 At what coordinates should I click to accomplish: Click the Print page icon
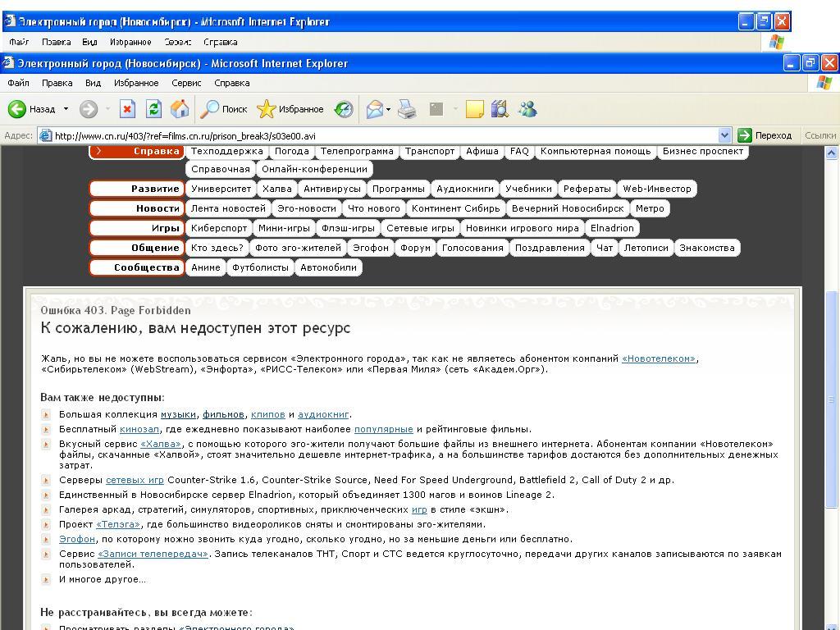(407, 109)
